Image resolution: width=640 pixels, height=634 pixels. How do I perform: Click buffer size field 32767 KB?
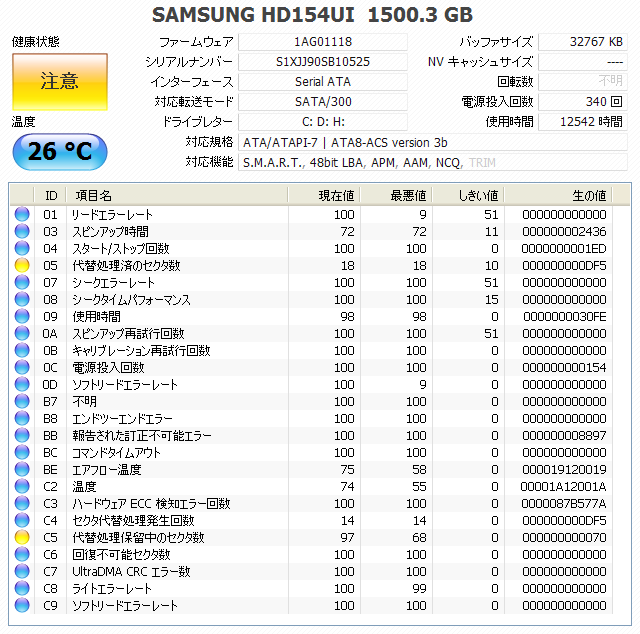583,42
